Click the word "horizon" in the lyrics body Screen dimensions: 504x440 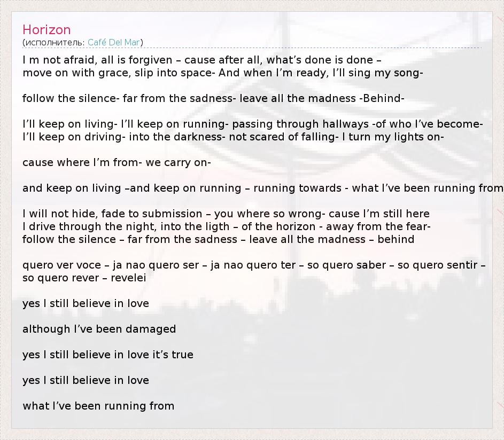point(292,226)
